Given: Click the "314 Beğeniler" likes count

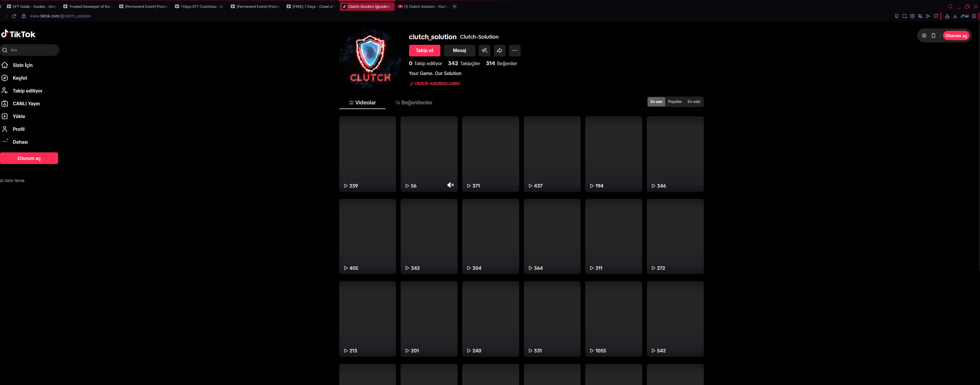Looking at the screenshot, I should [501, 63].
